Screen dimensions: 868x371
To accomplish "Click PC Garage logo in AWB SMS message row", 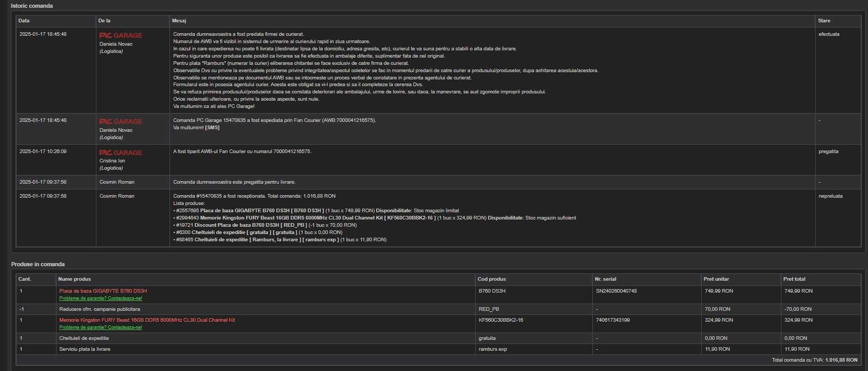I will pos(121,121).
